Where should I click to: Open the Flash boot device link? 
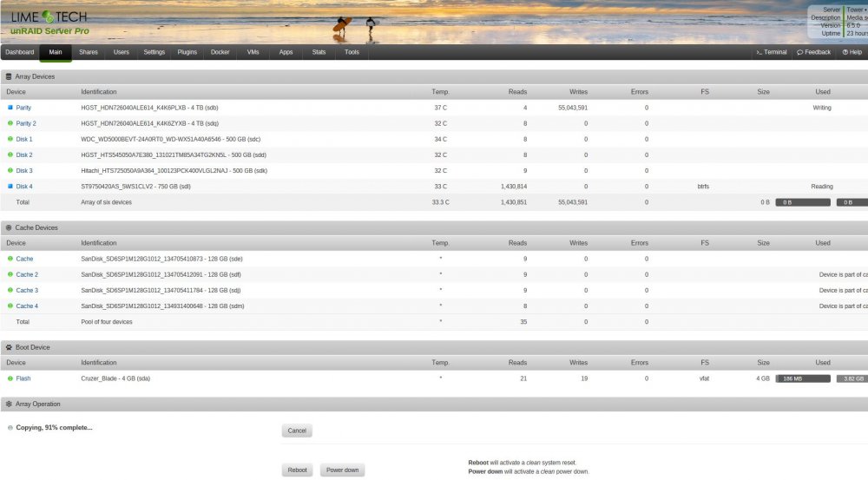[x=23, y=378]
